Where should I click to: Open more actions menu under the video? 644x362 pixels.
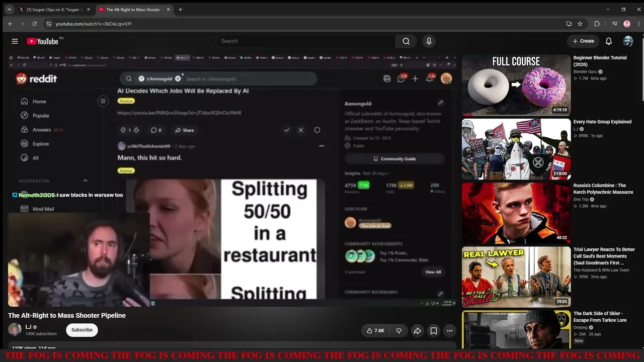(x=450, y=331)
